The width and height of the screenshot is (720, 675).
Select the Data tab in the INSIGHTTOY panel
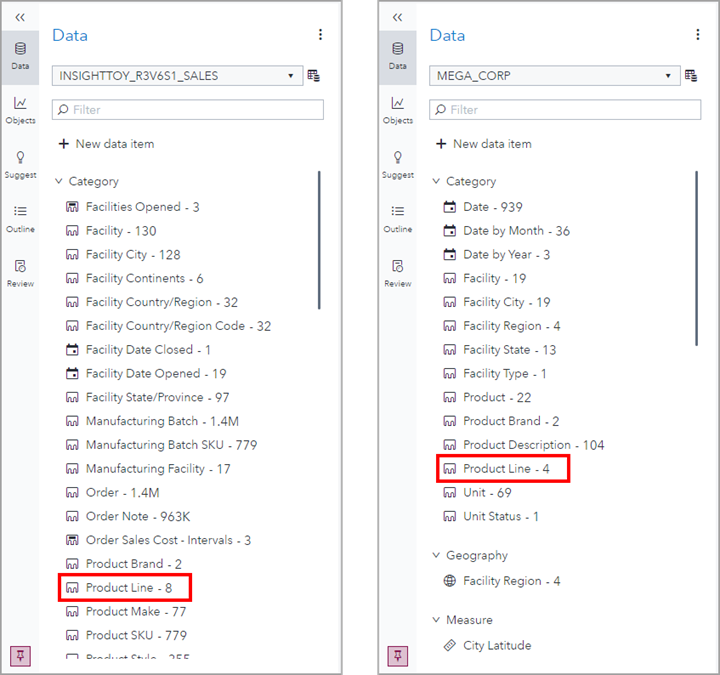click(x=20, y=55)
